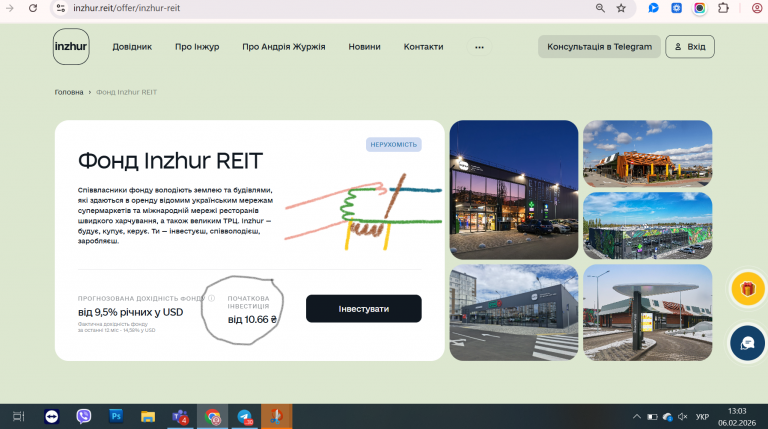Click the Вхід login button
Image resolution: width=768 pixels, height=429 pixels.
click(x=690, y=47)
